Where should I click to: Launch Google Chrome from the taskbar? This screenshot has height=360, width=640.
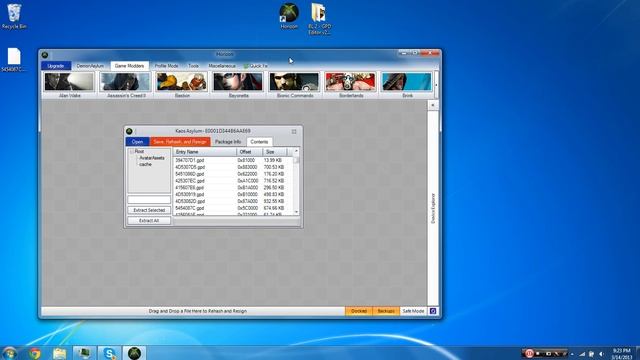click(35, 353)
